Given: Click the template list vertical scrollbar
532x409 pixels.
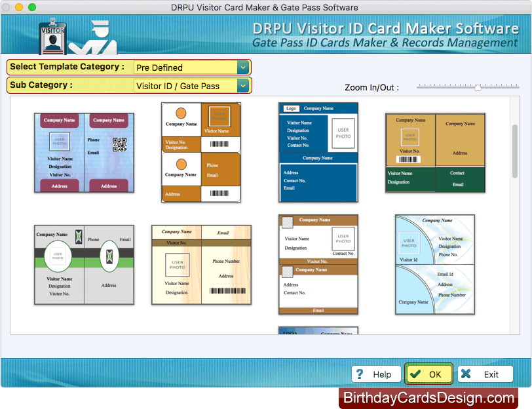Looking at the screenshot, I should 515,151.
